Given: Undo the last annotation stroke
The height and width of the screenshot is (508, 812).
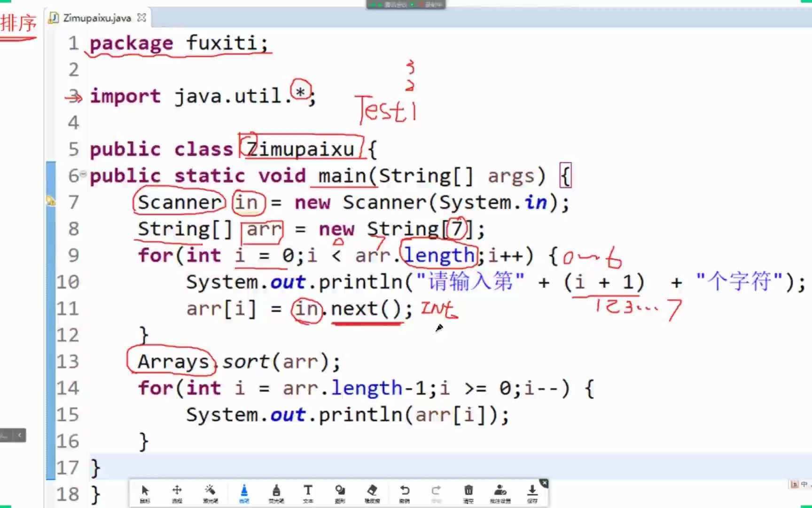Looking at the screenshot, I should [405, 493].
